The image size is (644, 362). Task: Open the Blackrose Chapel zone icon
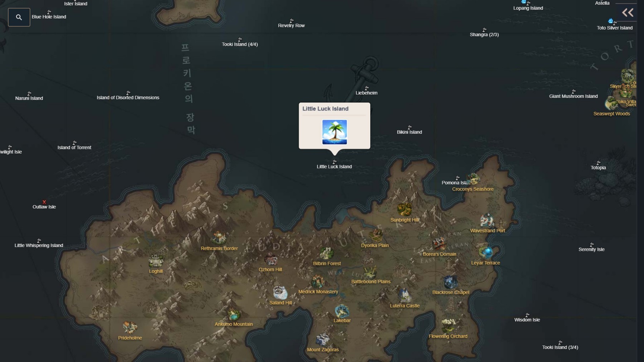450,282
